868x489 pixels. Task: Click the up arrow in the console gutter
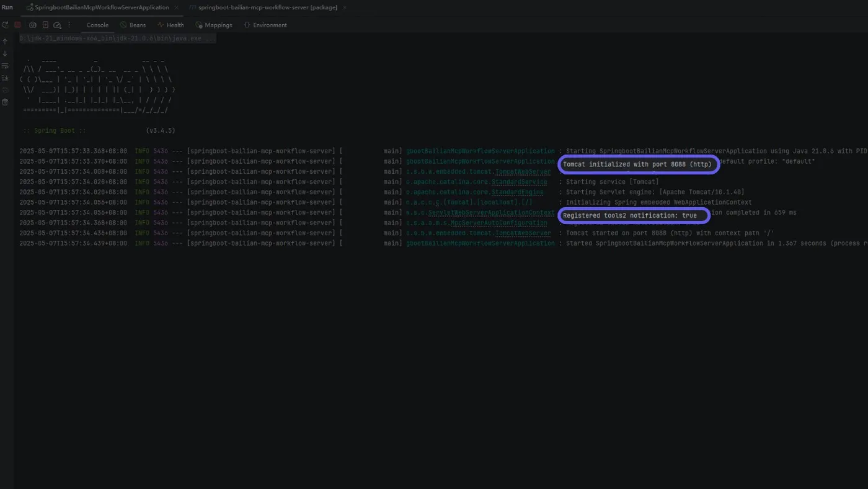(x=5, y=42)
